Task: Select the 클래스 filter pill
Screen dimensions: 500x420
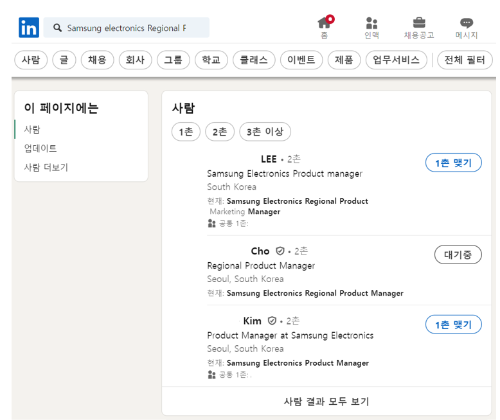Action: point(254,60)
